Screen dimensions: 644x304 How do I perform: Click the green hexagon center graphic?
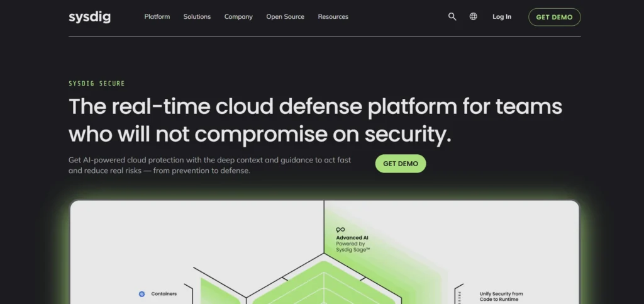click(324, 286)
